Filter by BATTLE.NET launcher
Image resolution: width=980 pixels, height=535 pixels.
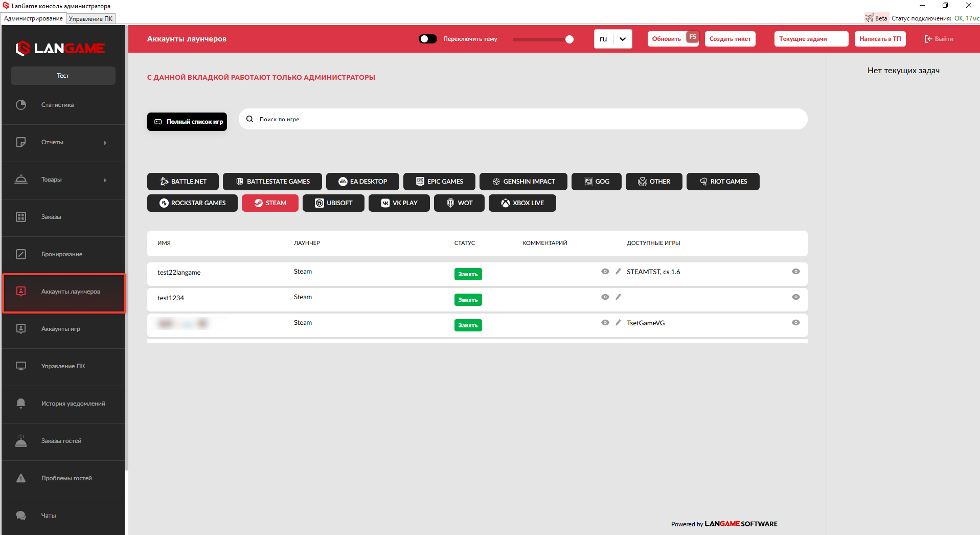pyautogui.click(x=183, y=182)
